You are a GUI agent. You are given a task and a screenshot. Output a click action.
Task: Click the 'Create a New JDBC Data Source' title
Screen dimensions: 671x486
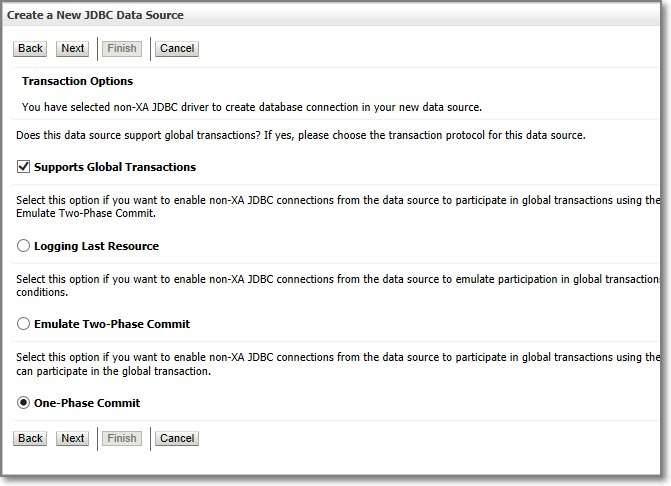tap(95, 16)
